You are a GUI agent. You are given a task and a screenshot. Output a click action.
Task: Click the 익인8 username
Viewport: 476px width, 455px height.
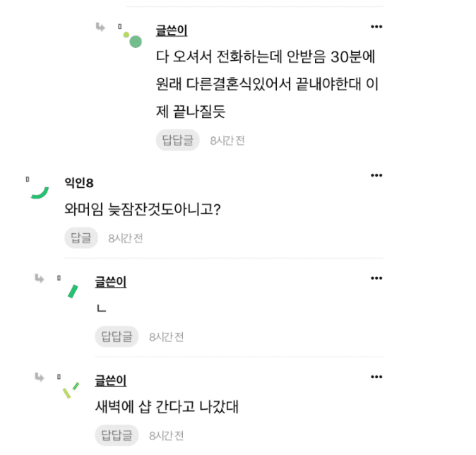point(79,183)
